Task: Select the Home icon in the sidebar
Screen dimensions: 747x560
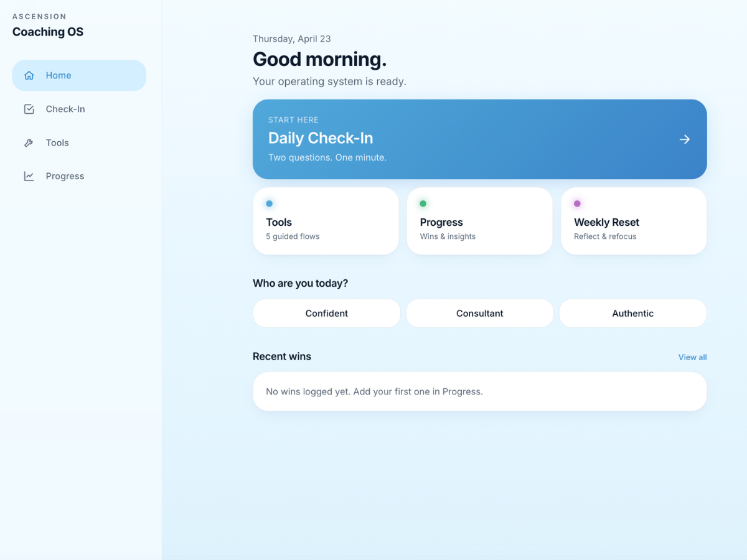Action: click(29, 75)
